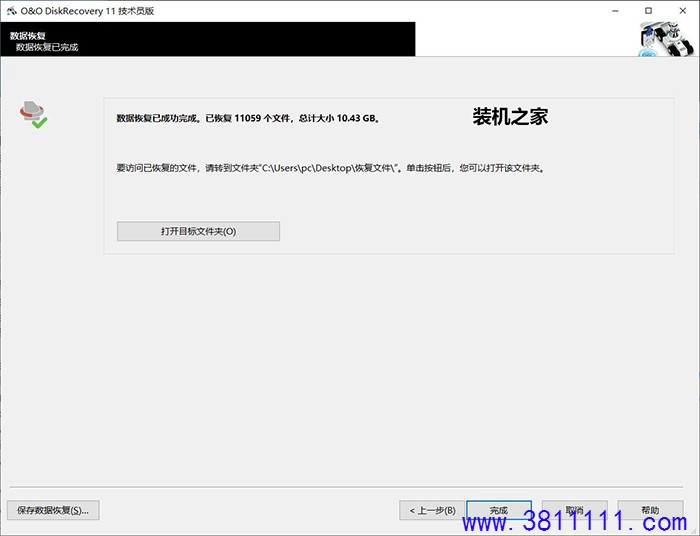
Task: Click the window title 'O&O DiskRecovery 11 技术员版'
Action: 88,11
